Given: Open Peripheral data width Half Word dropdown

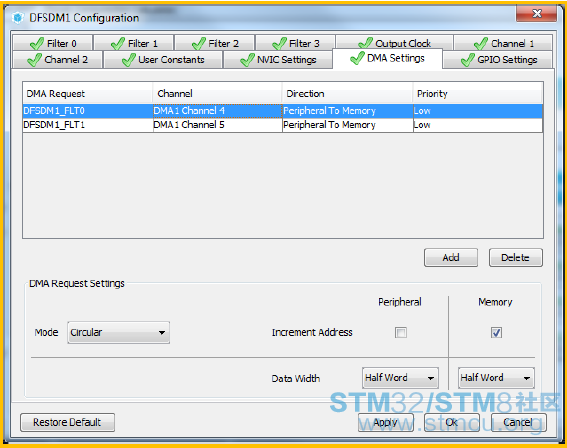Looking at the screenshot, I should click(x=400, y=378).
